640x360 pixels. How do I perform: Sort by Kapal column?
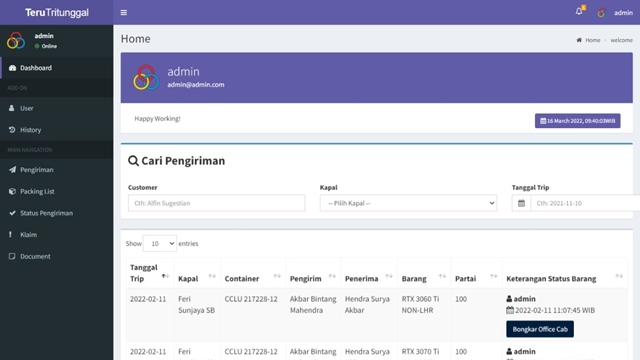coord(197,273)
